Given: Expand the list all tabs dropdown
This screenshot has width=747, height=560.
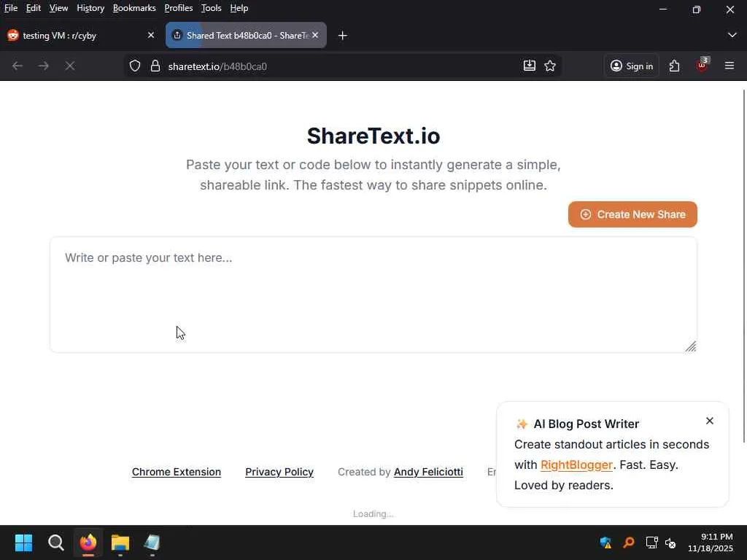Looking at the screenshot, I should pos(732,35).
